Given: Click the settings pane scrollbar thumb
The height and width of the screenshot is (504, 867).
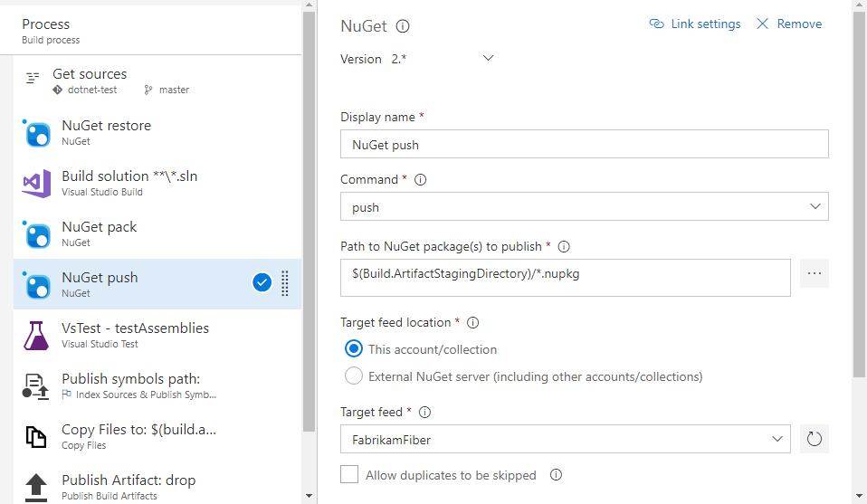Looking at the screenshot, I should 859,194.
